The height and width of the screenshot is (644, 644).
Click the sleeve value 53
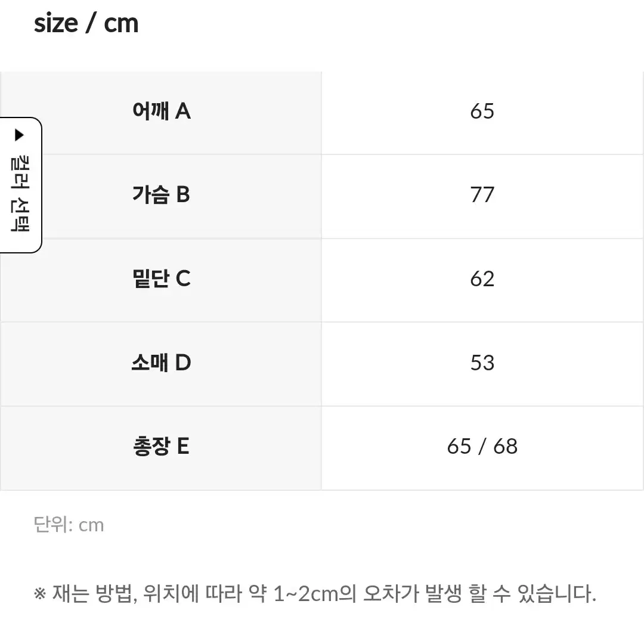pyautogui.click(x=482, y=363)
